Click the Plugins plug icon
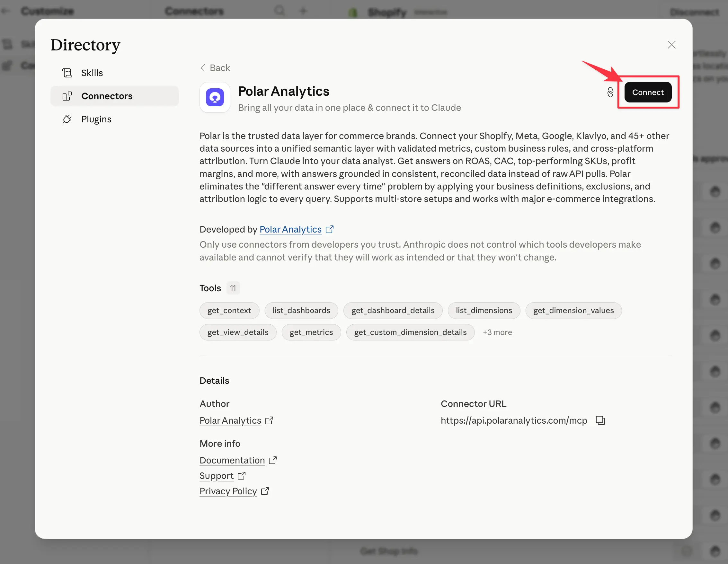This screenshot has height=564, width=728. click(x=67, y=119)
